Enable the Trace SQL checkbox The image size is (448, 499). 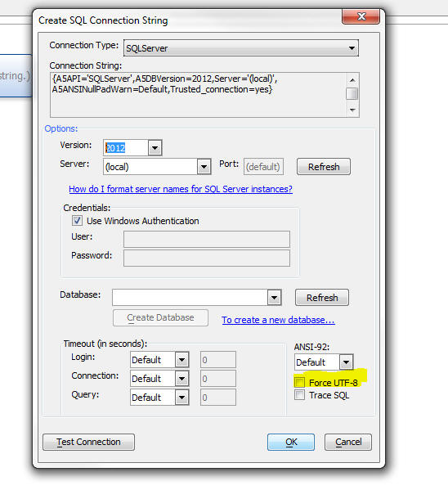coord(299,395)
